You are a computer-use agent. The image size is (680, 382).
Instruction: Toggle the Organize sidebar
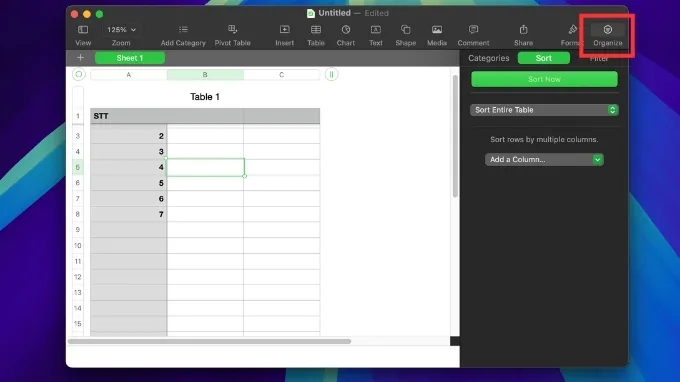(608, 29)
